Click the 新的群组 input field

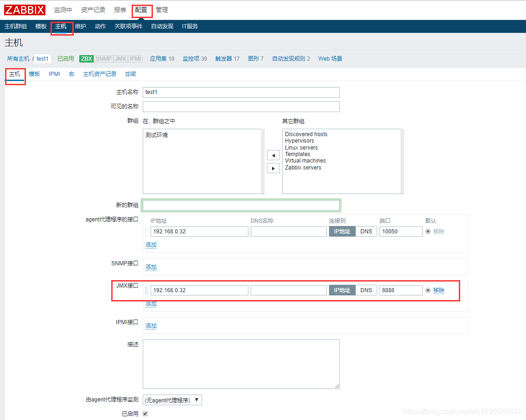pos(241,205)
